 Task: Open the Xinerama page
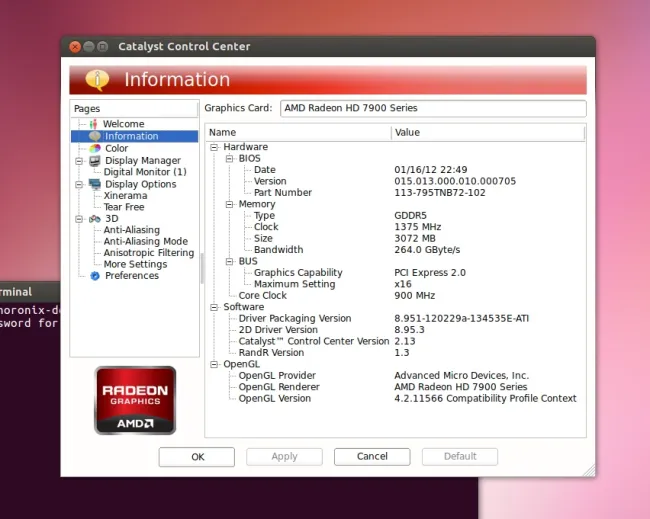click(125, 196)
